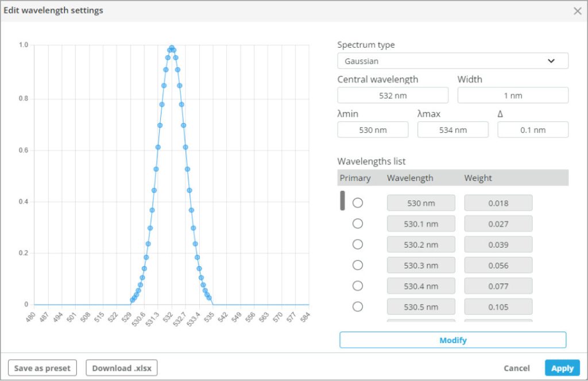Click the 0.027 weight cell
Viewport: 588px width, 381px height.
pos(498,224)
